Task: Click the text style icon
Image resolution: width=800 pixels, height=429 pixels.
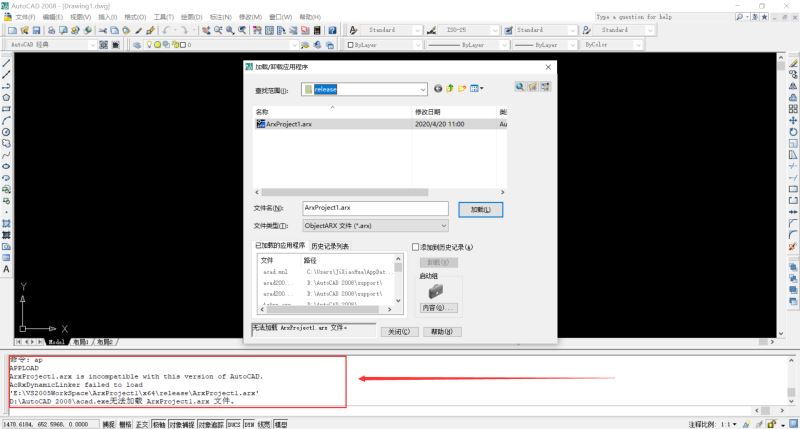Action: [353, 30]
